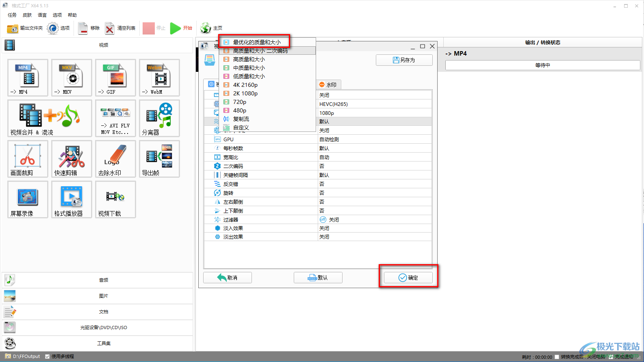
Task: Click the 确定 OK button
Action: [408, 278]
